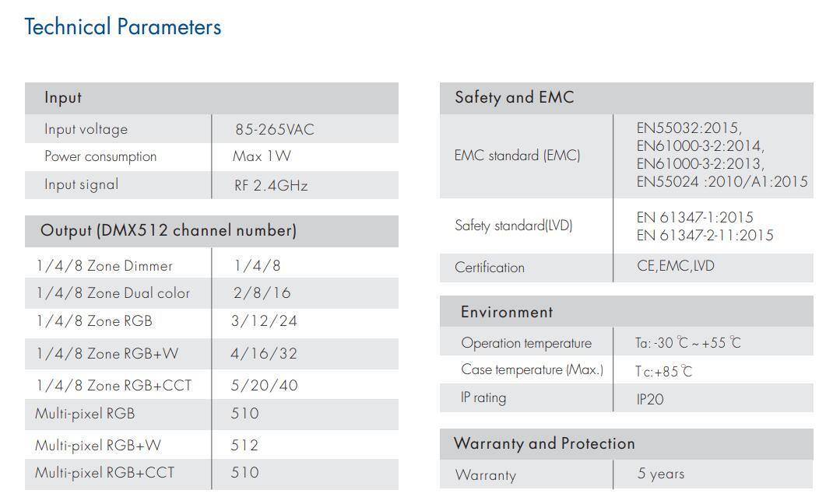The width and height of the screenshot is (833, 504).
Task: Click the Output (DMX512 channel number) header
Action: (x=168, y=230)
